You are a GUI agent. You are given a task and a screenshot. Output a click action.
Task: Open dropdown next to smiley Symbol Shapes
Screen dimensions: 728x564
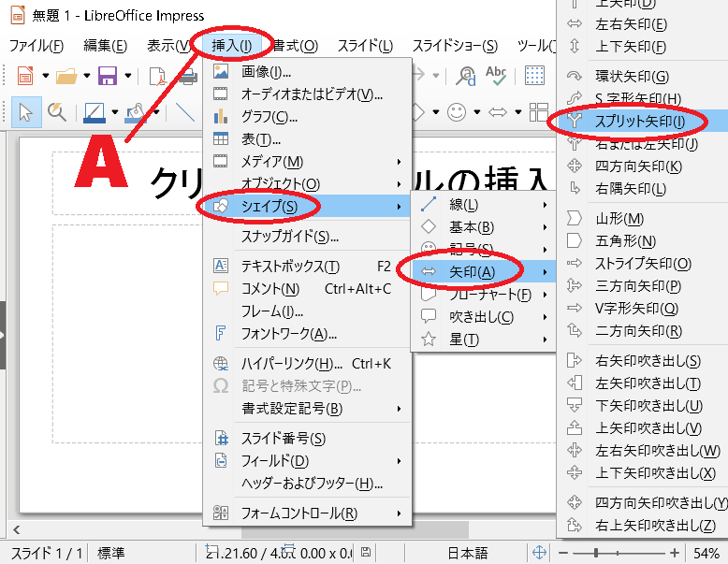[x=477, y=112]
